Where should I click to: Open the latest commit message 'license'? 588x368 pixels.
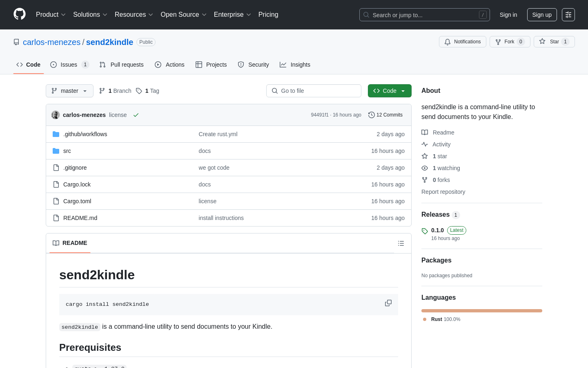pyautogui.click(x=118, y=115)
